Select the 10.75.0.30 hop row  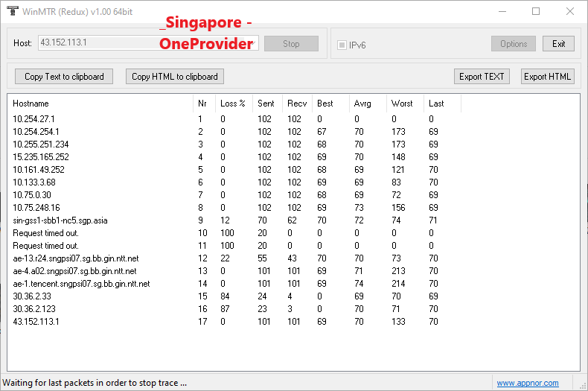(x=234, y=195)
